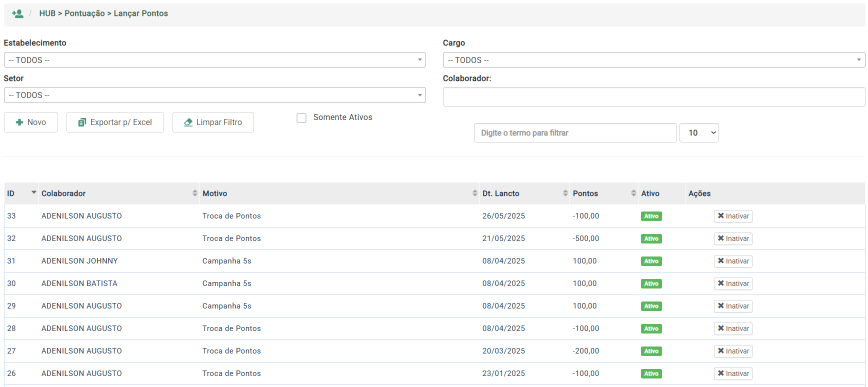Click Inativar on row ID 26
868x387 pixels.
point(733,373)
